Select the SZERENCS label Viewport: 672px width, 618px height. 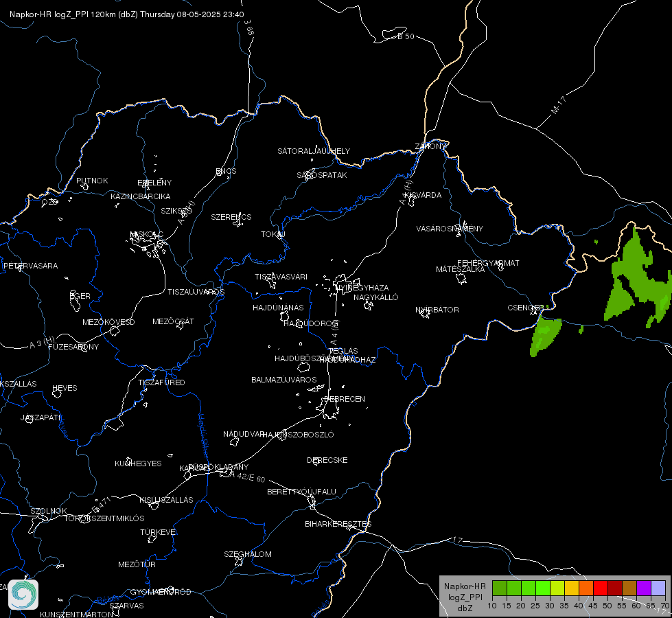click(x=231, y=217)
